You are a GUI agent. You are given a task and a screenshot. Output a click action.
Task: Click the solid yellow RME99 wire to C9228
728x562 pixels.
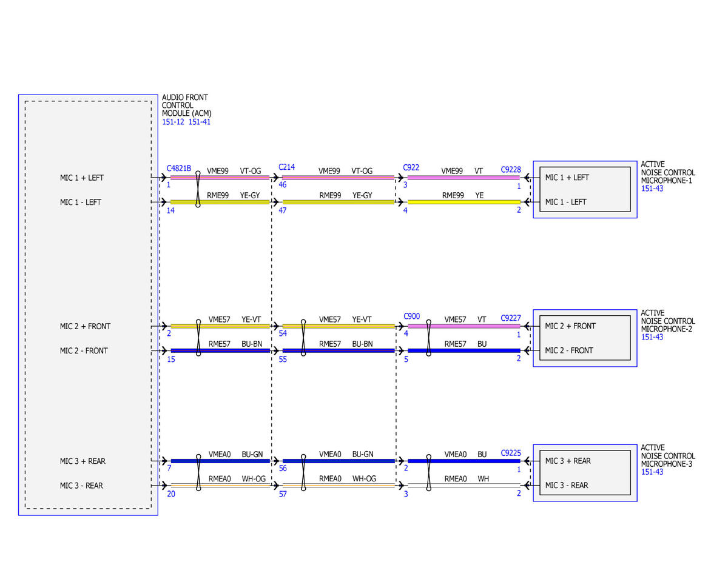(x=463, y=202)
